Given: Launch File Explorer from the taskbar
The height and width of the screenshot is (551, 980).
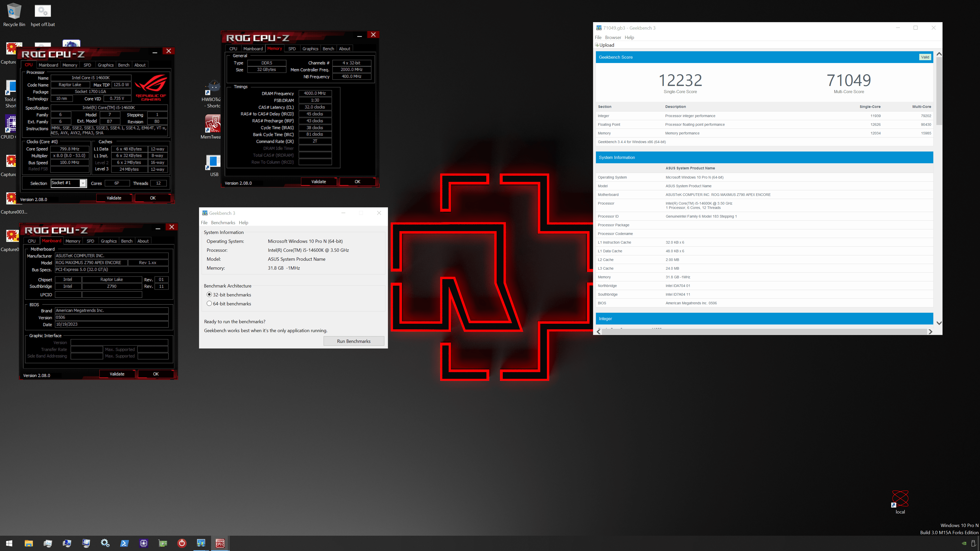Looking at the screenshot, I should coord(29,543).
